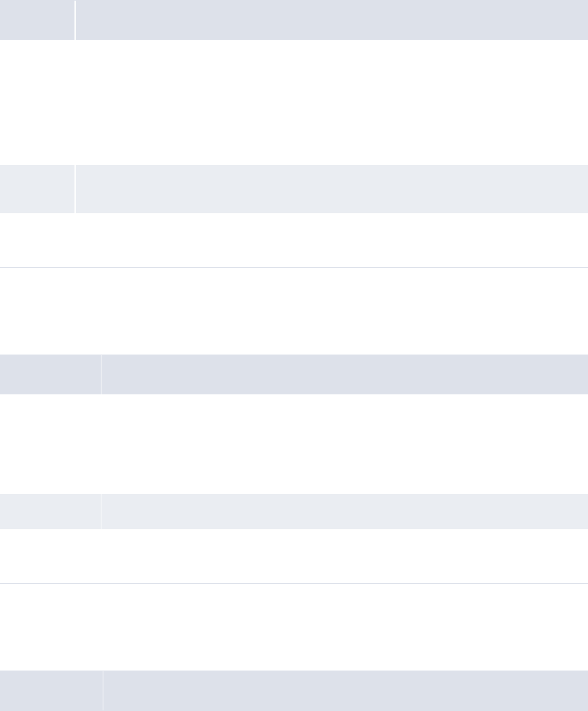588x711 pixels.
Task: Click top table's light gray row, wide right cell
Action: 331,189
